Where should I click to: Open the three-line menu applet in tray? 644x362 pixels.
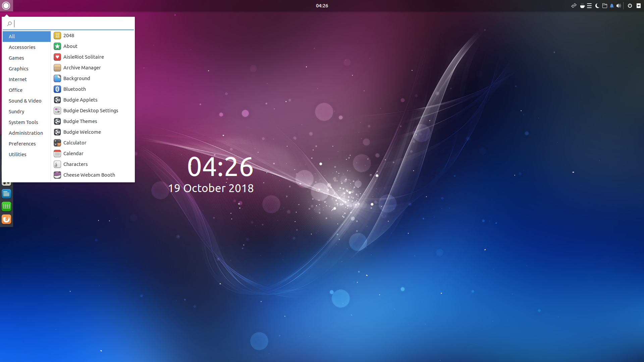589,6
